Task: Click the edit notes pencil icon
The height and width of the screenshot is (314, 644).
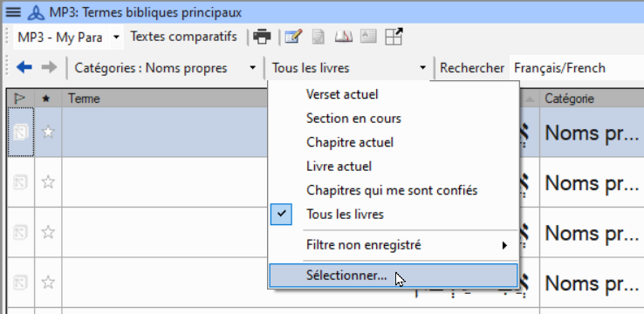Action: tap(294, 37)
